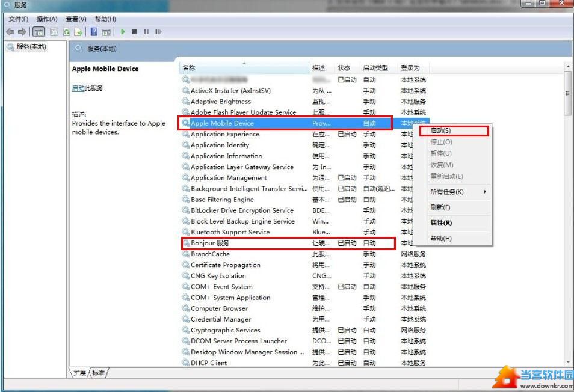Click the green Refresh toolbar icon
This screenshot has width=574, height=392.
coord(67,32)
